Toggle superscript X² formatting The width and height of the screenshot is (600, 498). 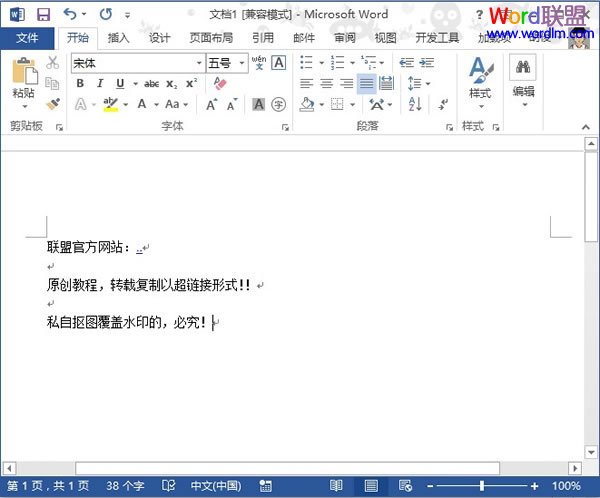(x=191, y=83)
